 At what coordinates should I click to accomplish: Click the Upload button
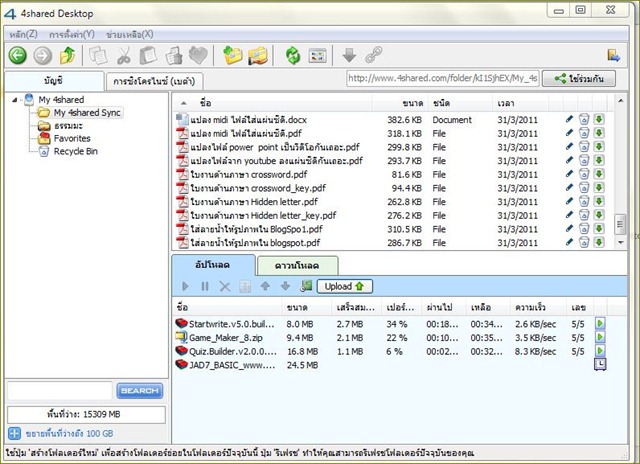point(344,286)
